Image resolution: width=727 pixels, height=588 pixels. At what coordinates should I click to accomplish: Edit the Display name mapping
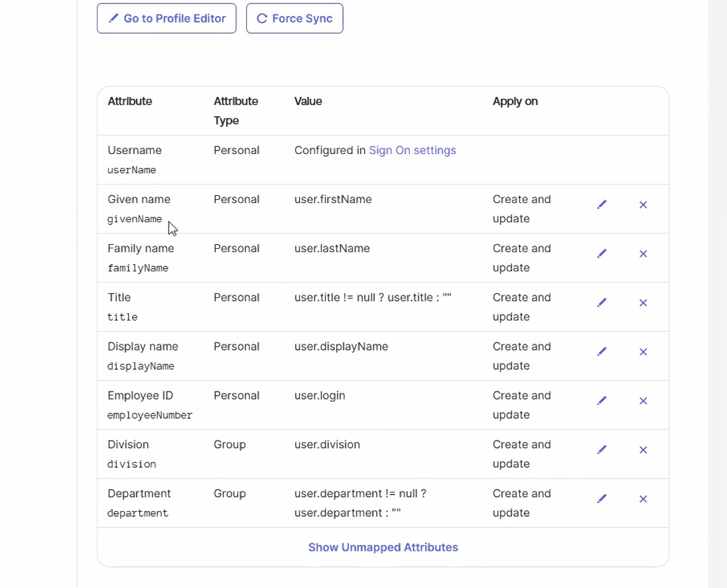602,352
